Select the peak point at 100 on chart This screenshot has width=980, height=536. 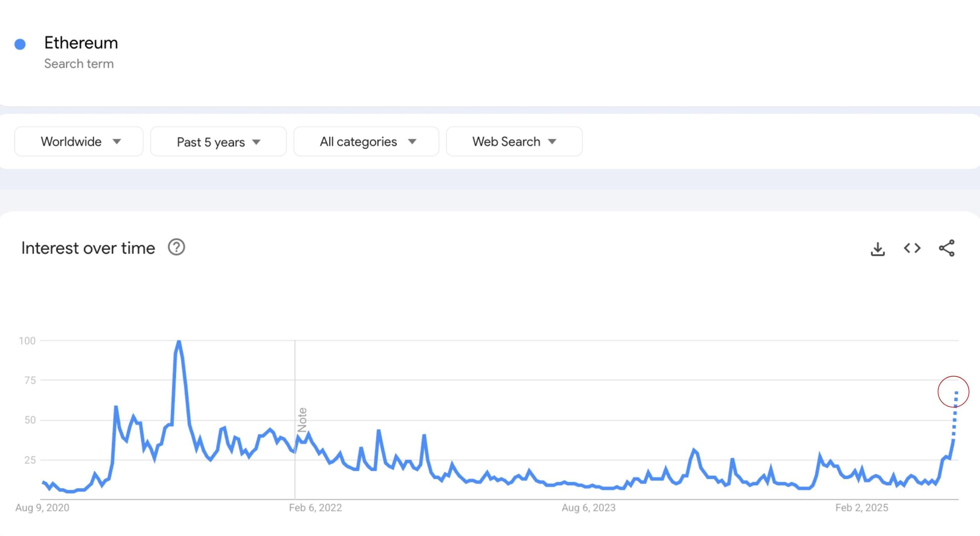pyautogui.click(x=179, y=341)
